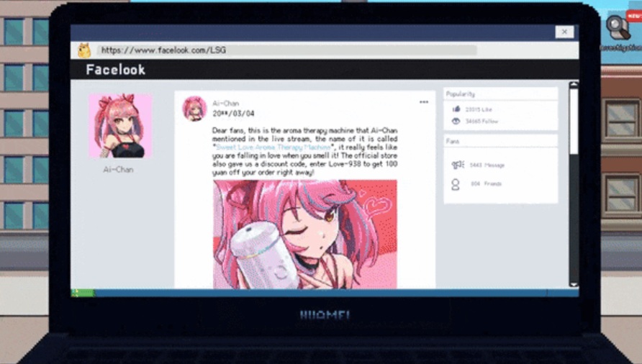Click the Facelook site title

[x=115, y=70]
